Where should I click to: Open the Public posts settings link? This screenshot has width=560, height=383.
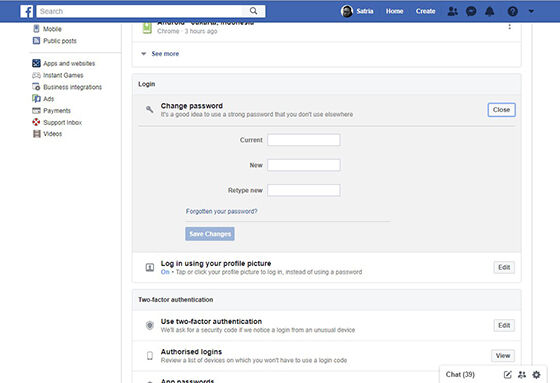pos(60,41)
